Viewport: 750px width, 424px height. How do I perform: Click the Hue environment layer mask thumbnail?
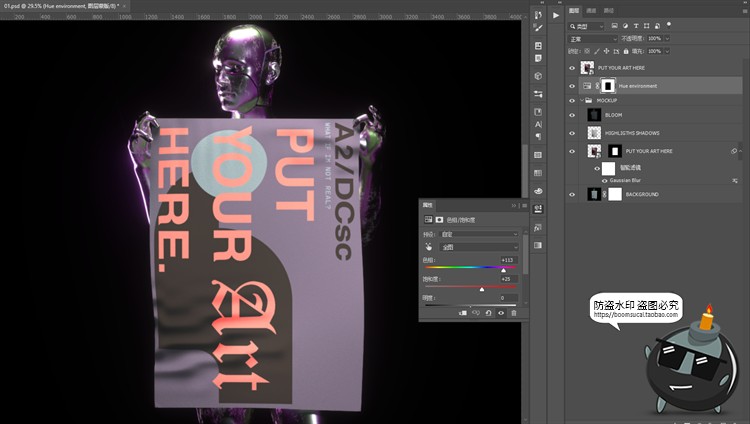coord(606,86)
